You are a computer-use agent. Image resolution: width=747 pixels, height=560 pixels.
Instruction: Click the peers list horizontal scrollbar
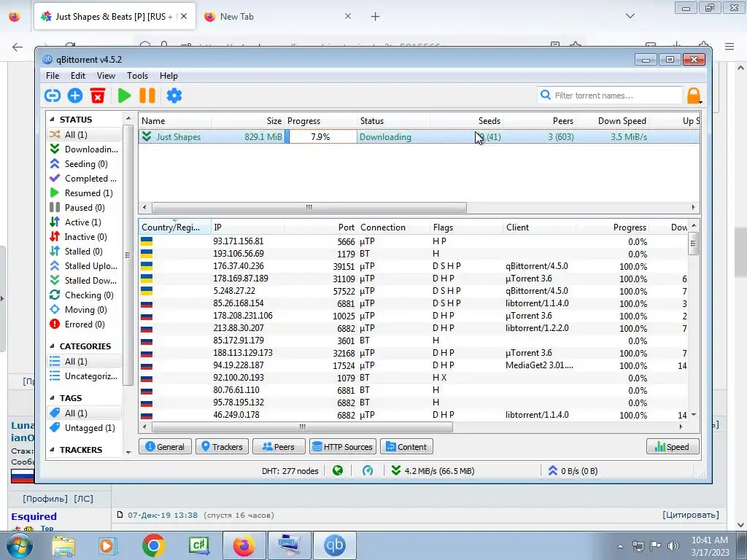[x=302, y=427]
